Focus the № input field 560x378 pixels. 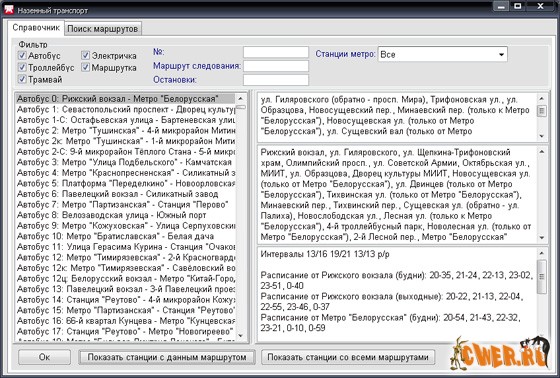276,52
